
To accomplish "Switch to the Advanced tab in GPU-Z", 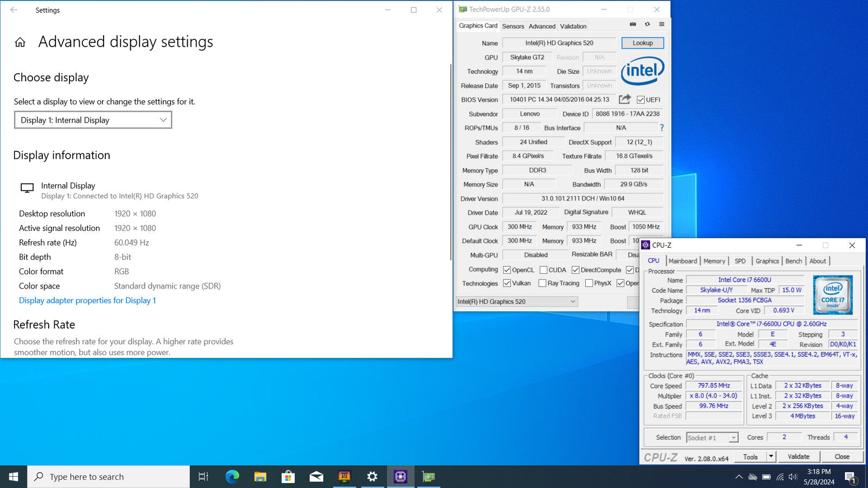I will pos(542,26).
